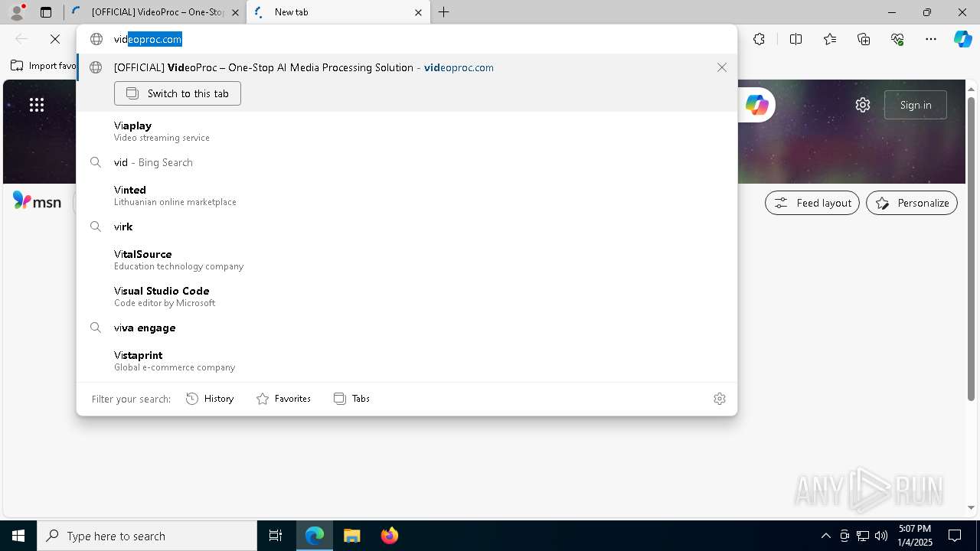Open the search suggestion settings gear

(x=720, y=399)
